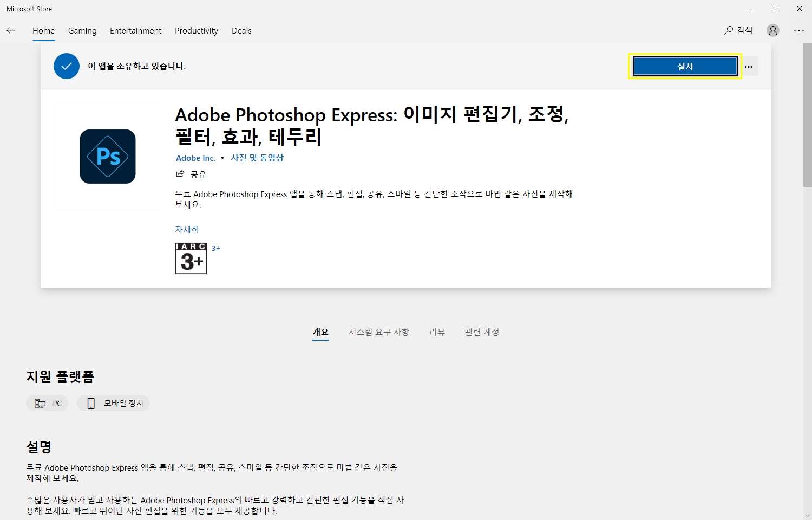The image size is (812, 520).
Task: Select the Productivity tab
Action: [x=197, y=31]
